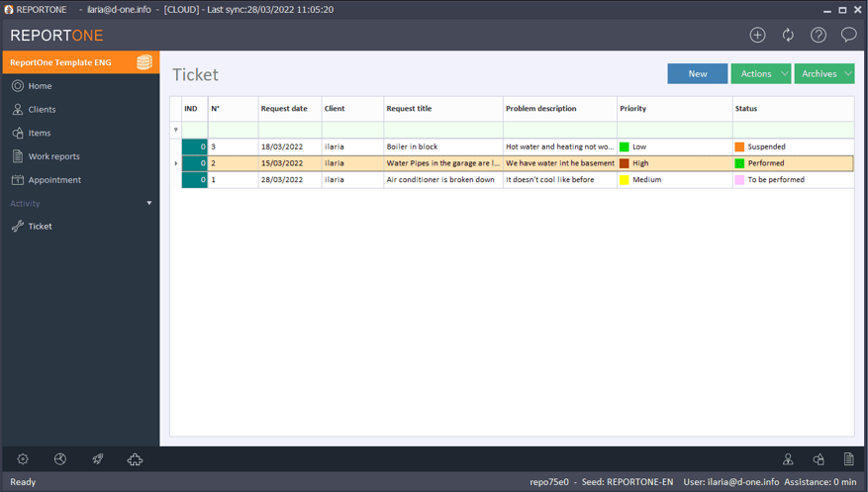Open Clients in the sidebar
The width and height of the screenshot is (868, 492).
(42, 110)
